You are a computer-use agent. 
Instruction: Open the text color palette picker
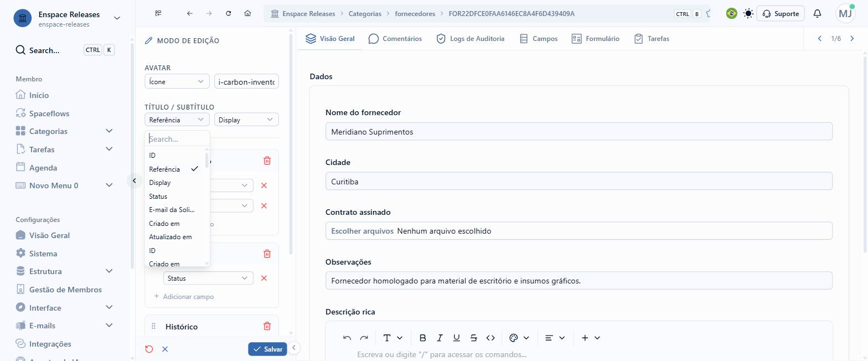(x=519, y=338)
